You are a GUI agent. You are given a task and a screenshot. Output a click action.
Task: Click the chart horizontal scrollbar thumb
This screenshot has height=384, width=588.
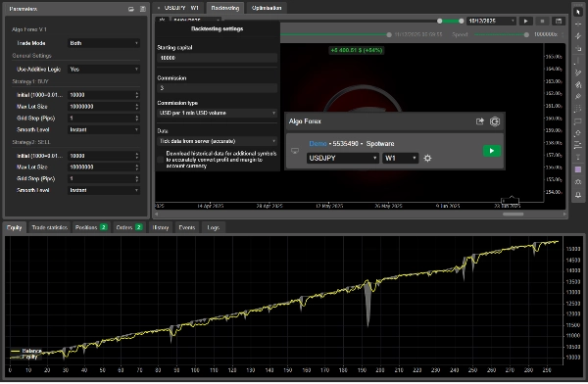click(513, 215)
